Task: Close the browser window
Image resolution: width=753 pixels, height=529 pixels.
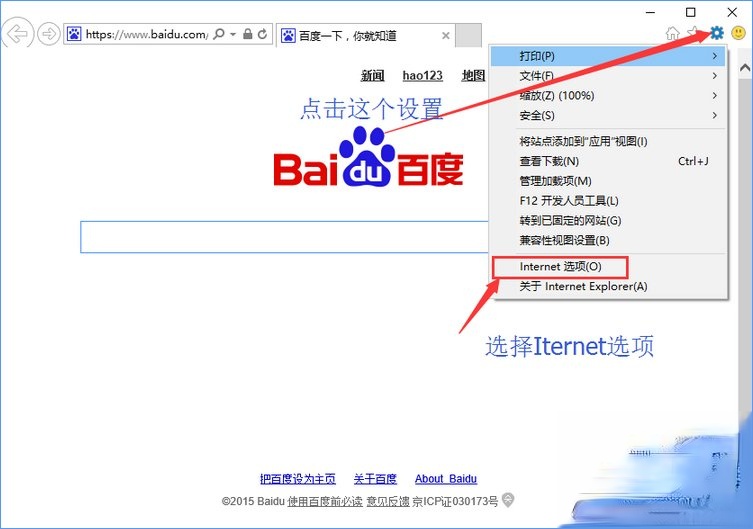Action: [x=732, y=12]
